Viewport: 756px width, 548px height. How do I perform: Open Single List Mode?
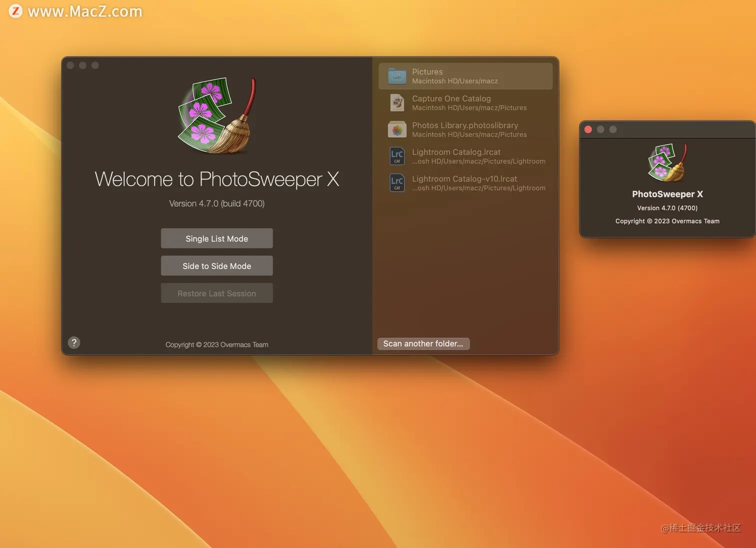216,238
